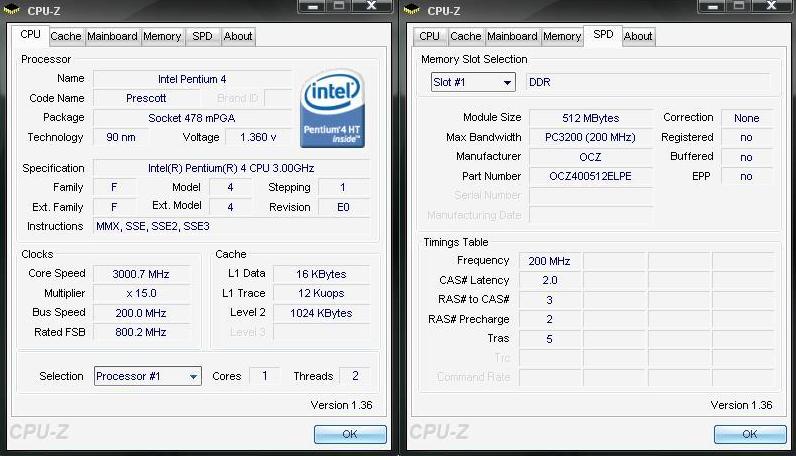Switch to Cache tab in left window
796x456 pixels.
tap(66, 37)
